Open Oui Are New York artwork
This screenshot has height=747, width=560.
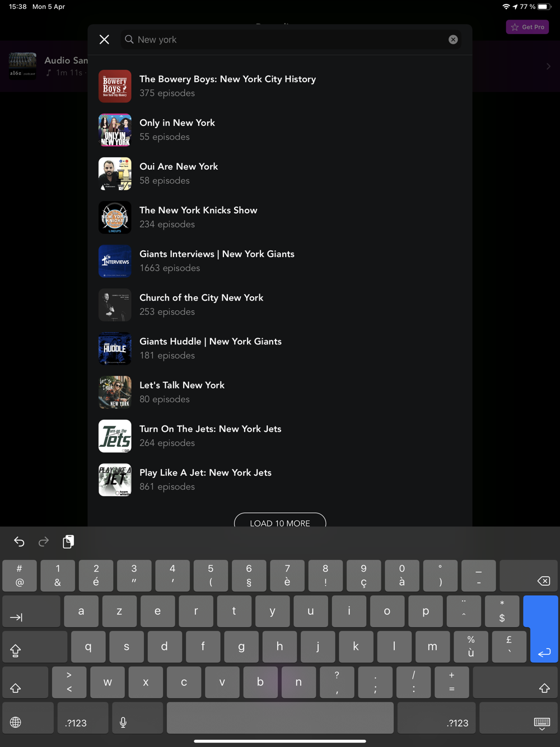coord(115,174)
